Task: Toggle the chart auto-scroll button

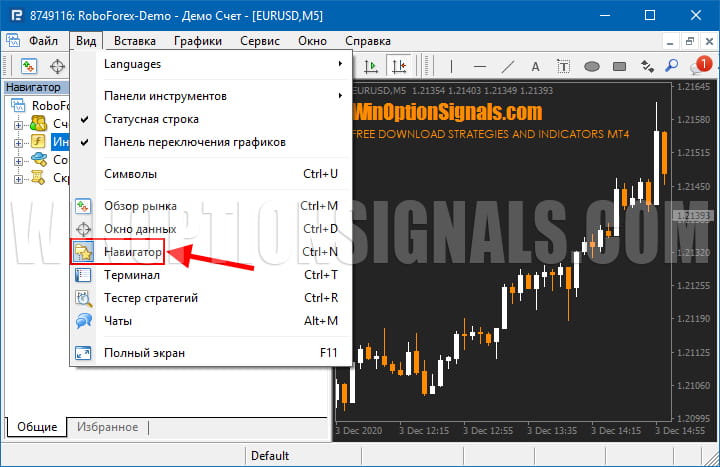Action: (x=371, y=66)
